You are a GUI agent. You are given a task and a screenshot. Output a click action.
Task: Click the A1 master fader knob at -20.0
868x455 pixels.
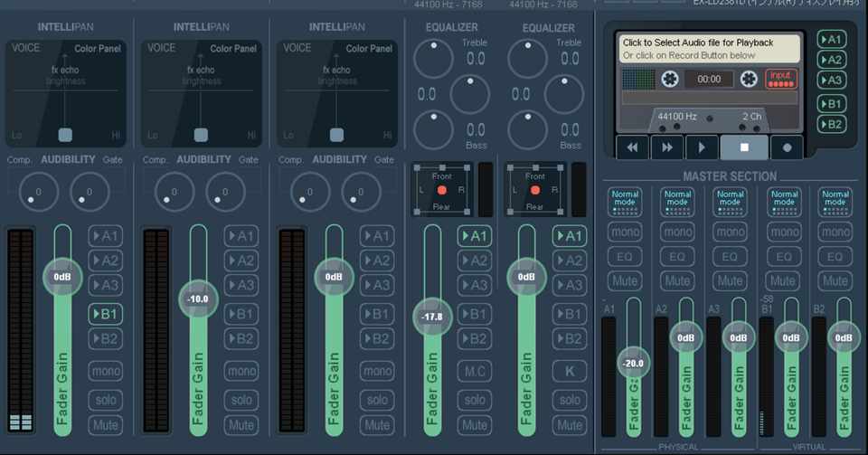pyautogui.click(x=633, y=363)
